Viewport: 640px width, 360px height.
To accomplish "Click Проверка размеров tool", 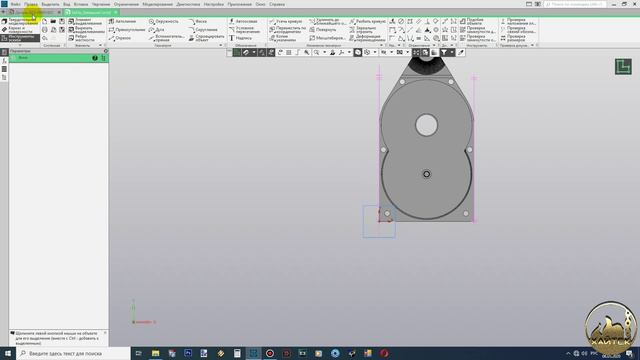I will point(513,38).
